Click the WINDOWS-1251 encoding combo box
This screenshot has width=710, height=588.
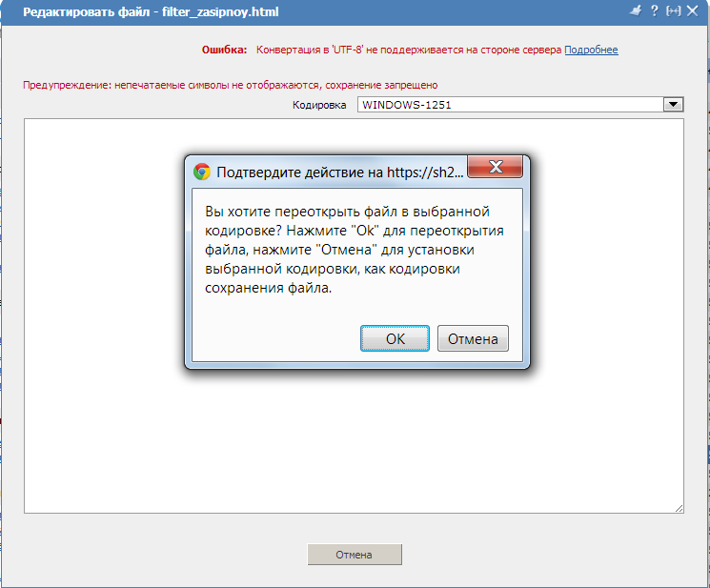tap(520, 105)
